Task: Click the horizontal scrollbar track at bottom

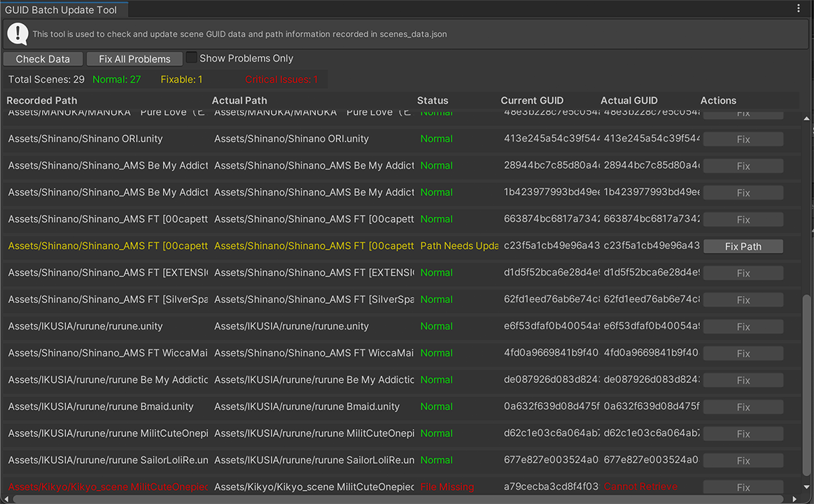Action: (x=399, y=499)
